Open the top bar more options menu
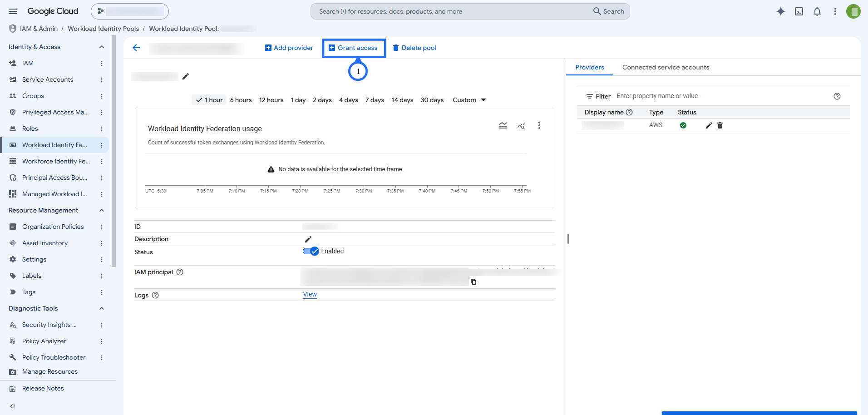 [x=835, y=11]
